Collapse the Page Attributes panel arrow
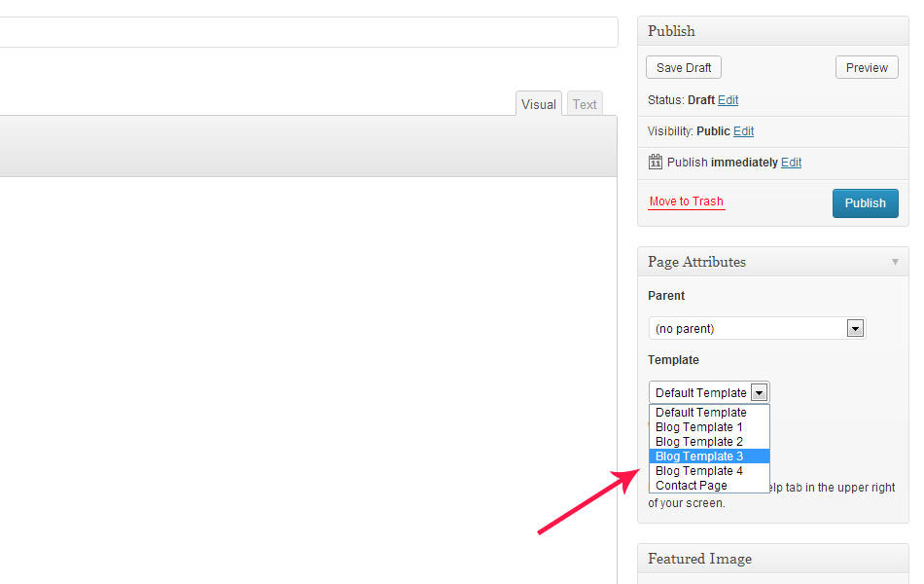This screenshot has width=924, height=584. tap(895, 262)
